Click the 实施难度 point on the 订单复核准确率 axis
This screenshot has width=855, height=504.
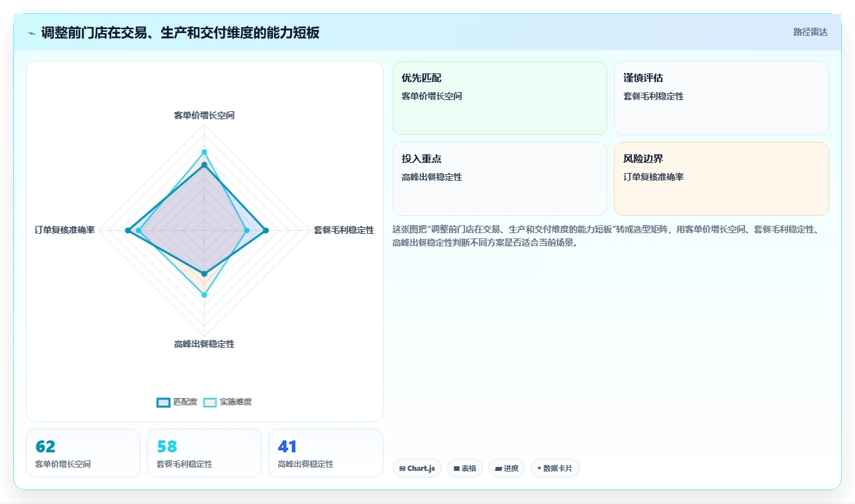[138, 230]
